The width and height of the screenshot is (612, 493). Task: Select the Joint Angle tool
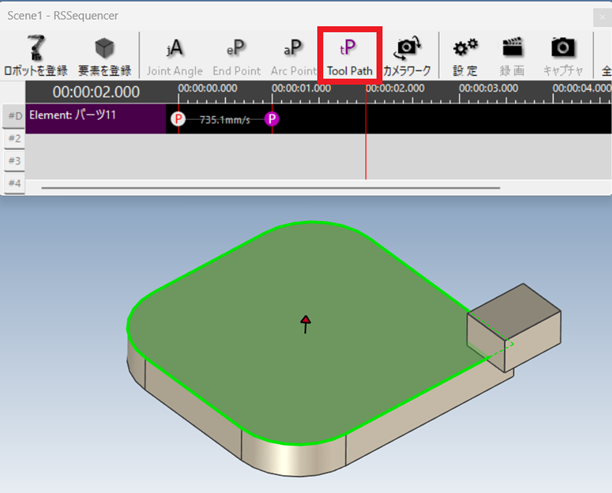pyautogui.click(x=174, y=57)
